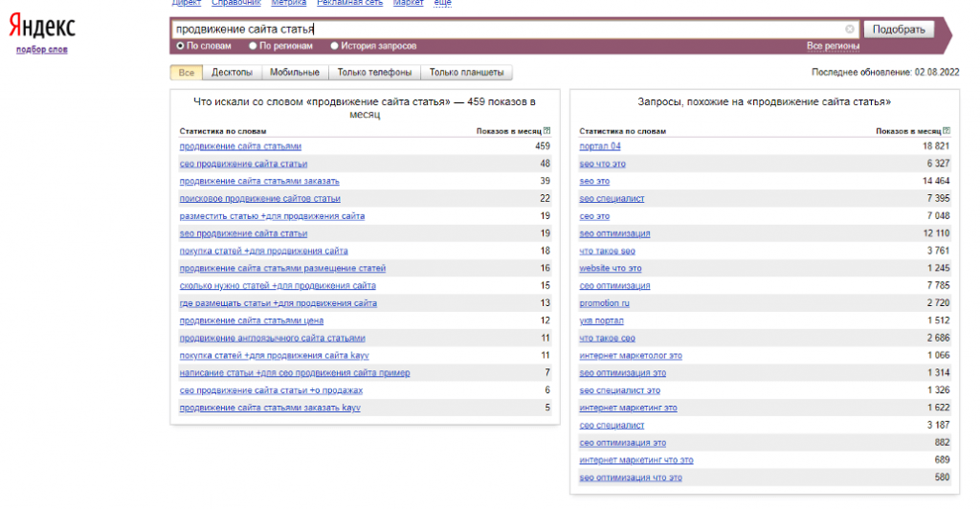Open query 'где размещать статьи +для продвижения сайта'
This screenshot has width=980, height=509.
(278, 303)
